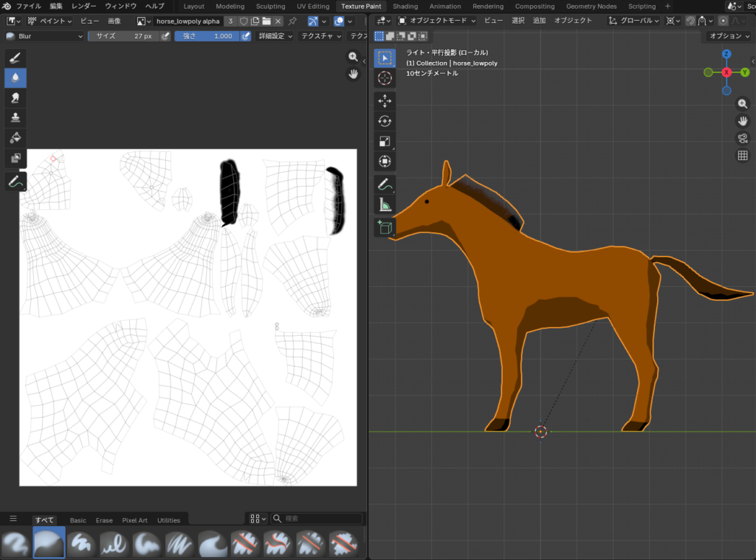Click the Add Cube tool icon
The image size is (756, 560).
point(385,227)
